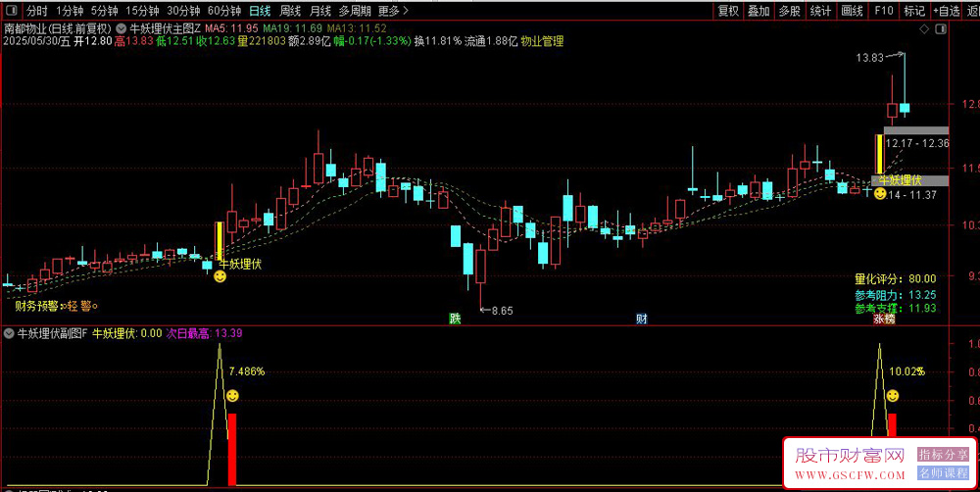Open the 多股 multi-stock button
The height and width of the screenshot is (492, 980).
789,11
